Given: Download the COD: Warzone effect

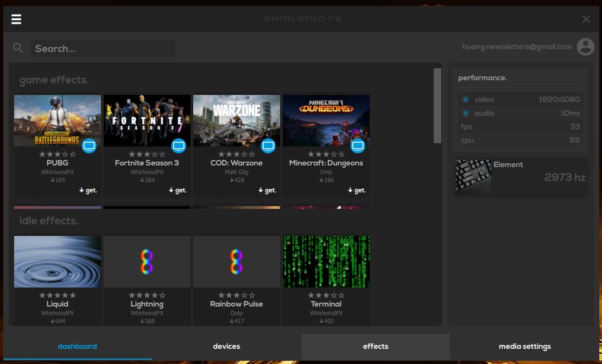Looking at the screenshot, I should 267,190.
